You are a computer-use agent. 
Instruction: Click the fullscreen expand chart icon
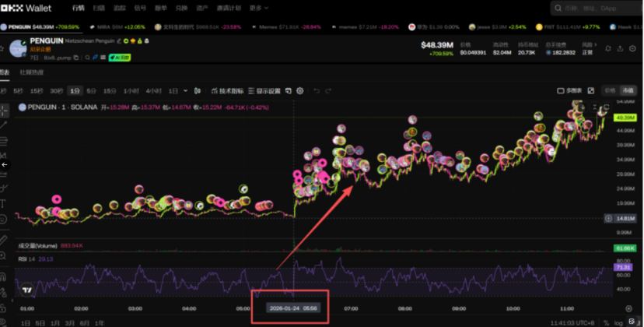click(x=591, y=90)
